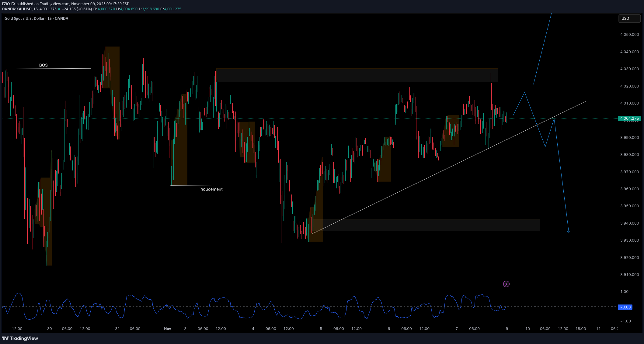Viewport: 644px width, 344px height.
Task: Click the OANDA:XAUUSD symbol in header
Action: tap(17, 9)
